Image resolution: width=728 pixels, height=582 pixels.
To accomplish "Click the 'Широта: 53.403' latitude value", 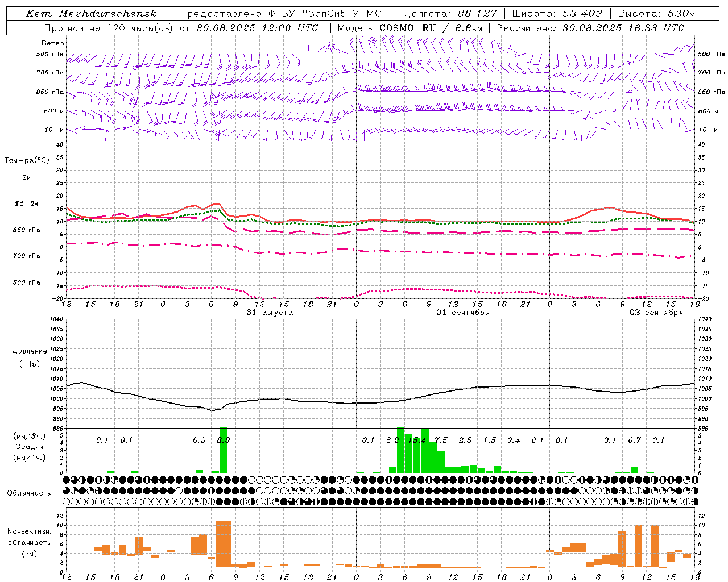I will point(557,14).
